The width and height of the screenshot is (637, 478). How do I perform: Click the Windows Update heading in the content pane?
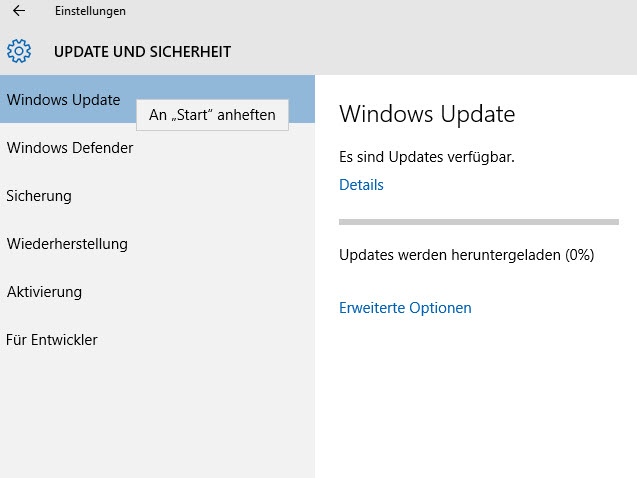click(427, 114)
